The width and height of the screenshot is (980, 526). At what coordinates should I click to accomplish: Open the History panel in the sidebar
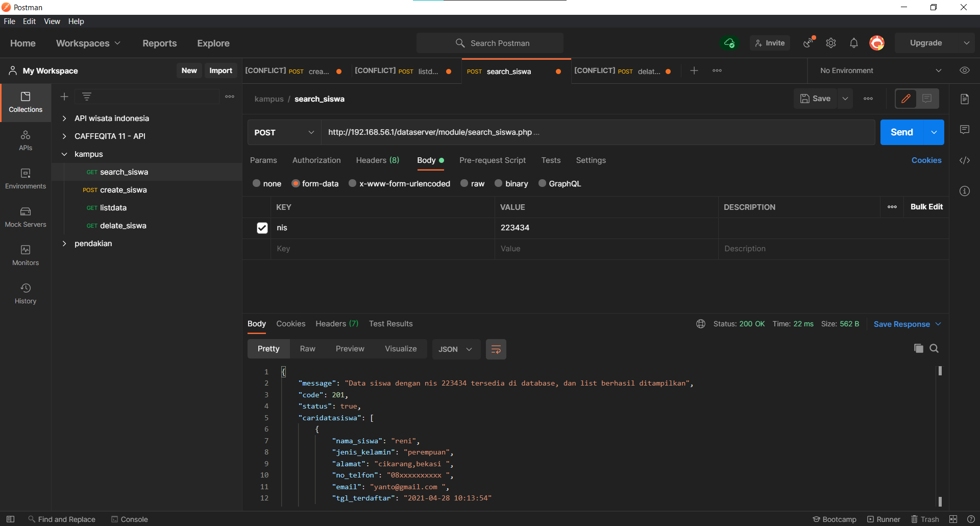(x=25, y=293)
